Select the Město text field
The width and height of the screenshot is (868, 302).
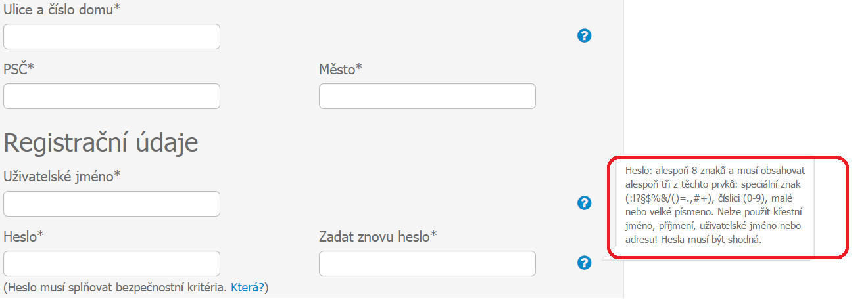pyautogui.click(x=427, y=97)
